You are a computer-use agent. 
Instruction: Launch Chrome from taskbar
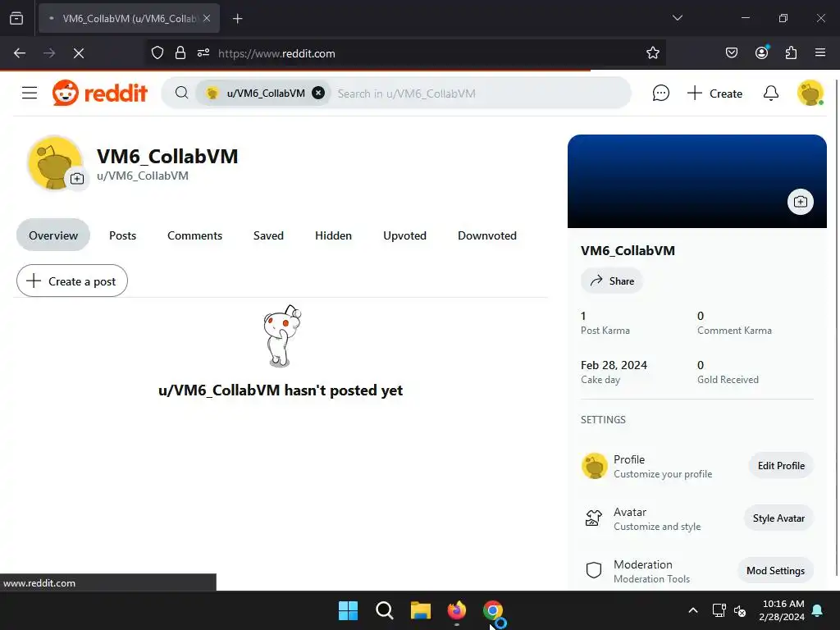(x=493, y=610)
